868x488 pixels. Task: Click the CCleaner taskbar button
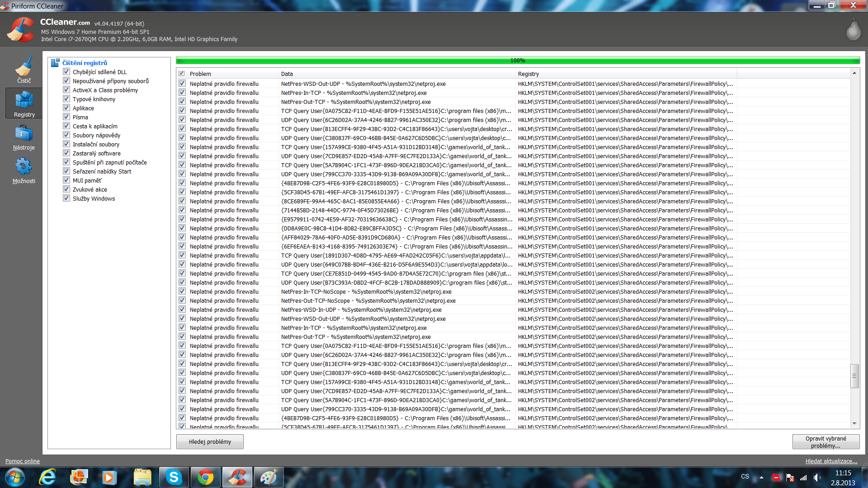[x=237, y=477]
